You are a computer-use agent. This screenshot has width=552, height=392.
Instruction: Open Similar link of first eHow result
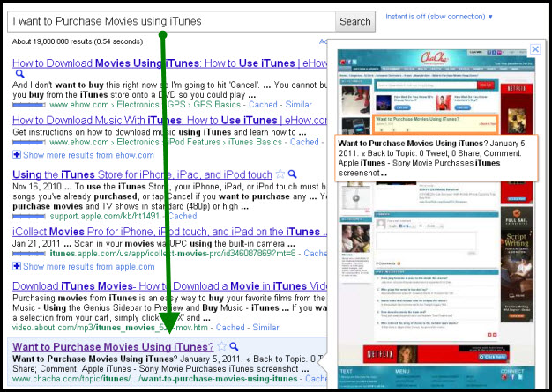coord(298,105)
